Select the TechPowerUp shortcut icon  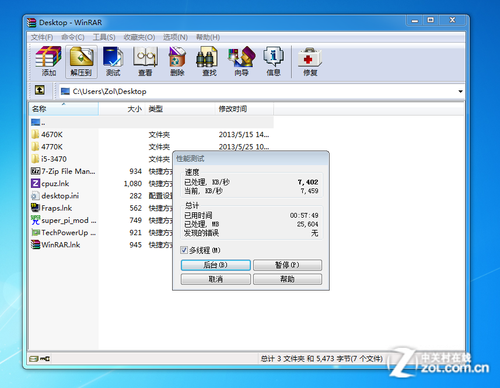tap(35, 232)
